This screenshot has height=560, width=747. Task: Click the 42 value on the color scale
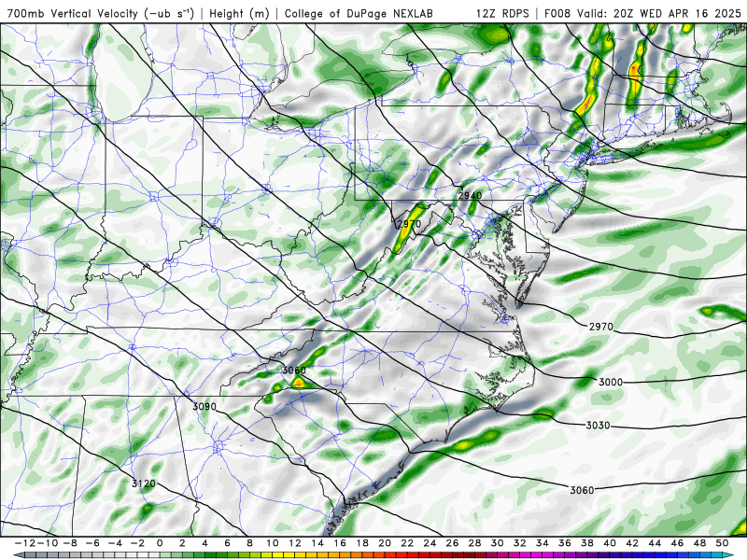(x=632, y=543)
